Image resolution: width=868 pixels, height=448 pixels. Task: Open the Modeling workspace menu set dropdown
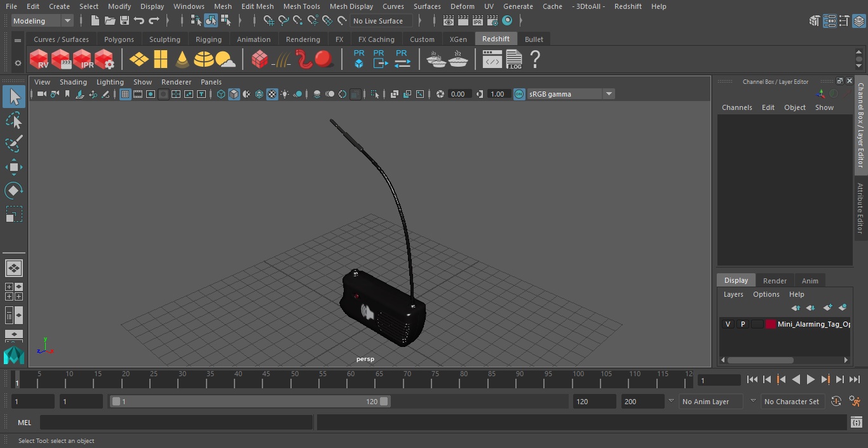point(43,21)
